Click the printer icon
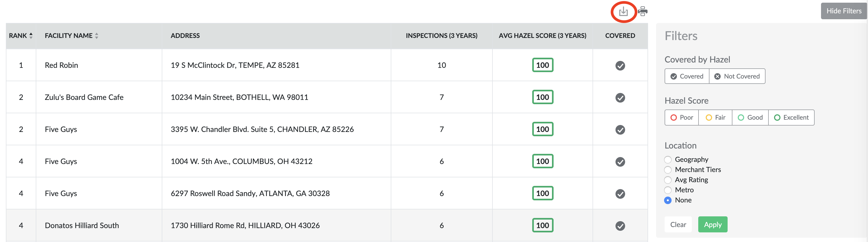This screenshot has width=868, height=242. coord(642,11)
